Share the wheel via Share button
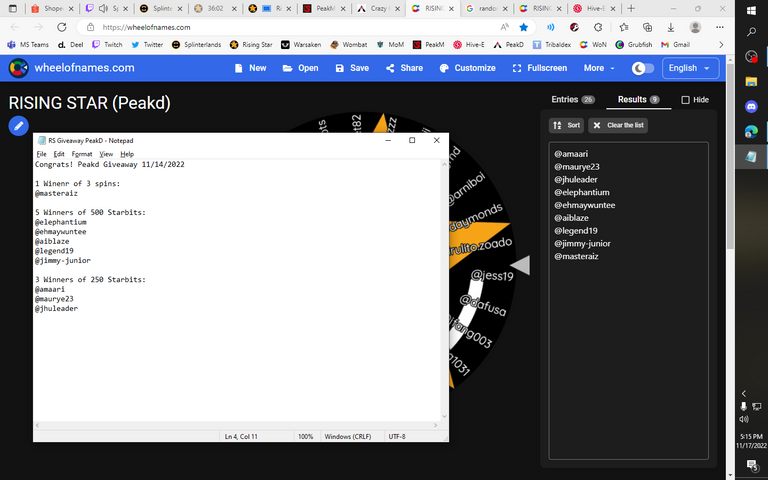 (405, 68)
